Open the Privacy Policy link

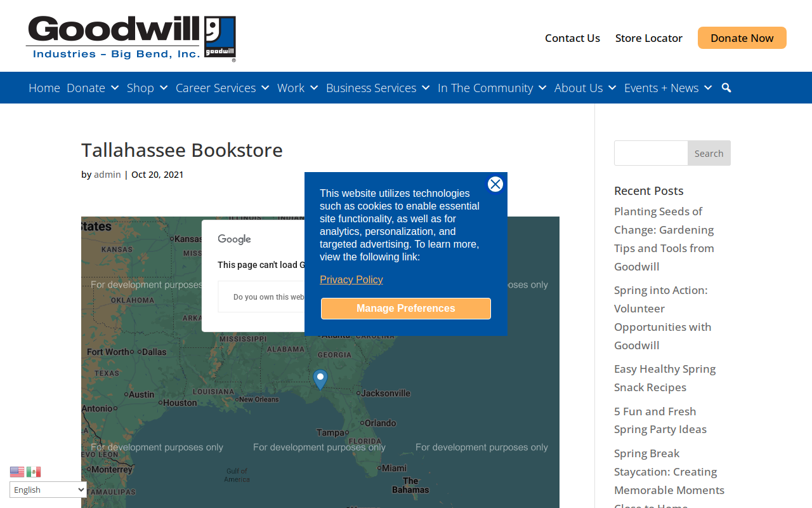351,279
